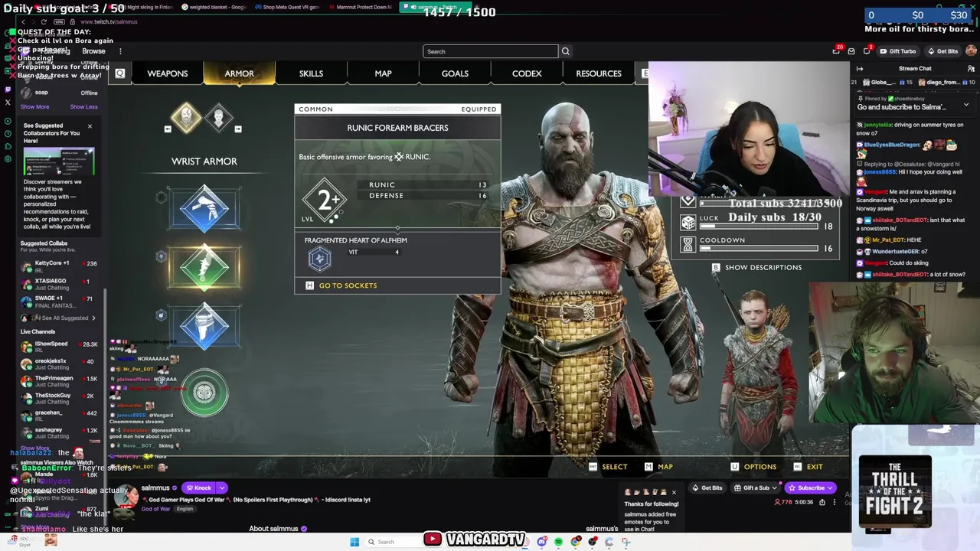
Task: Select the third blue wrist armor icon
Action: [204, 326]
